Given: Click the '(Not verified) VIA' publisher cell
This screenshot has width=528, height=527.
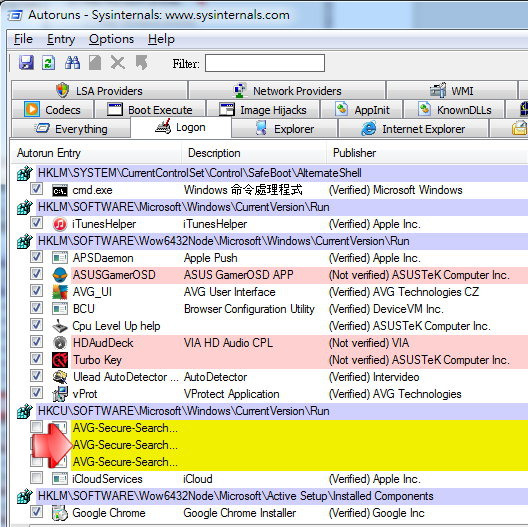Looking at the screenshot, I should click(x=369, y=343).
